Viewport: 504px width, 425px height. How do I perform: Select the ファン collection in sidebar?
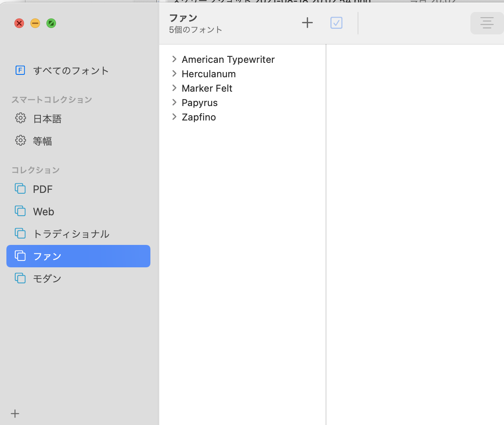78,256
